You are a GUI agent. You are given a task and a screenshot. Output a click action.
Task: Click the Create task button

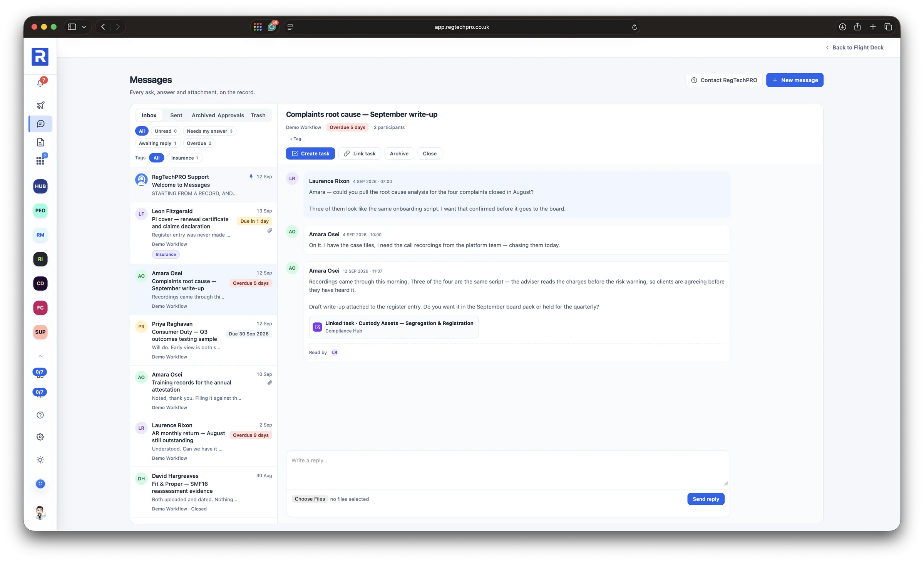(x=310, y=153)
